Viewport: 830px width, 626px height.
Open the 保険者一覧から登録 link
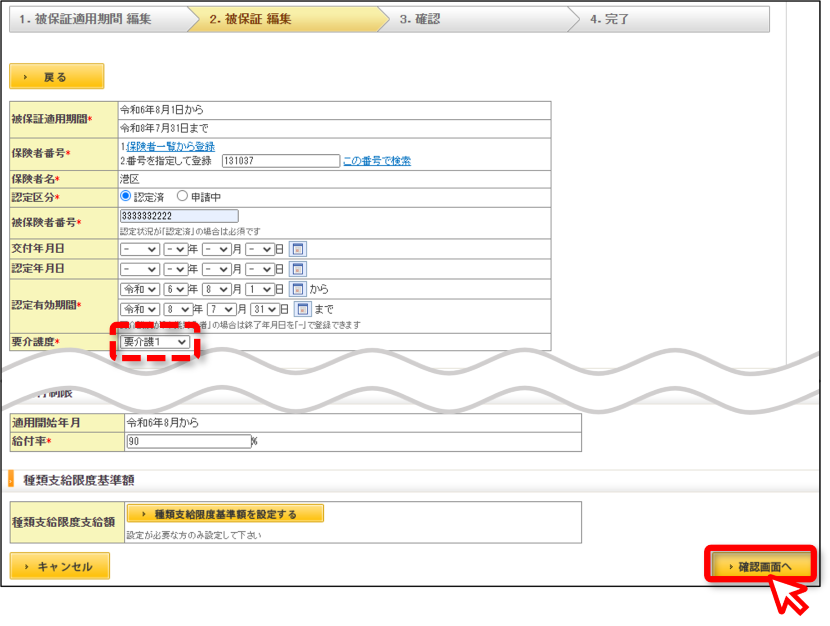click(x=170, y=147)
